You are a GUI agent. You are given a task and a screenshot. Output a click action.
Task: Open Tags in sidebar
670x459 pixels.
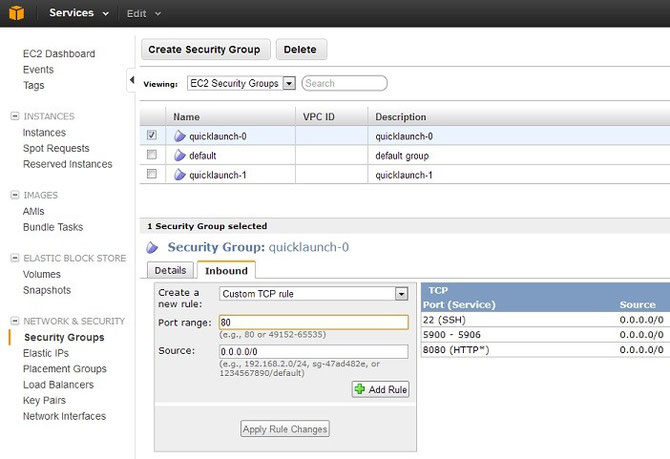coord(34,85)
